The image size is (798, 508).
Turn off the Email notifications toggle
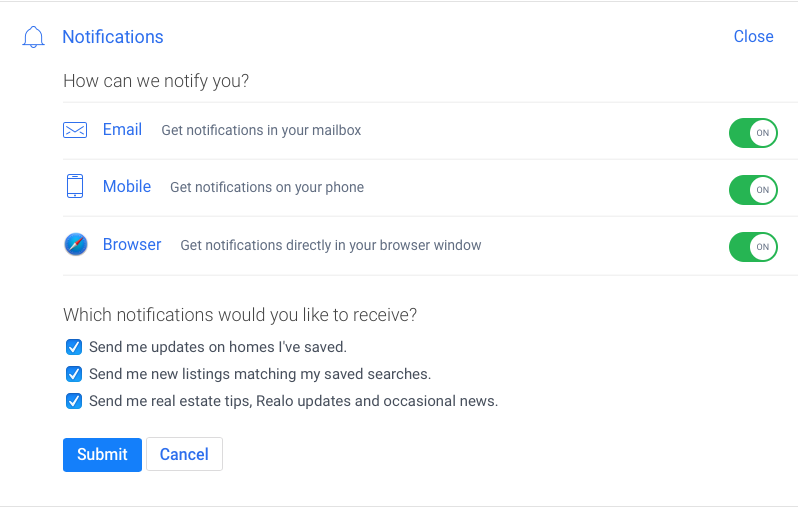point(753,133)
